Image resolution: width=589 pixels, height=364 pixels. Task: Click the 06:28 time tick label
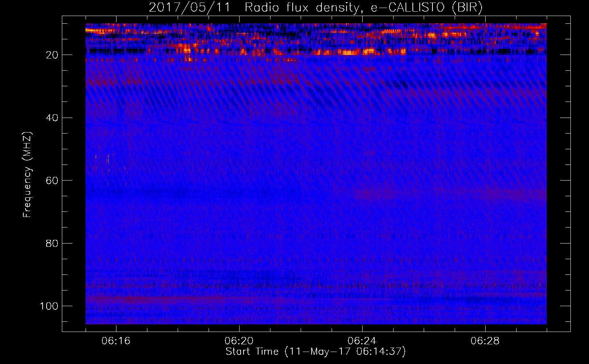click(485, 341)
